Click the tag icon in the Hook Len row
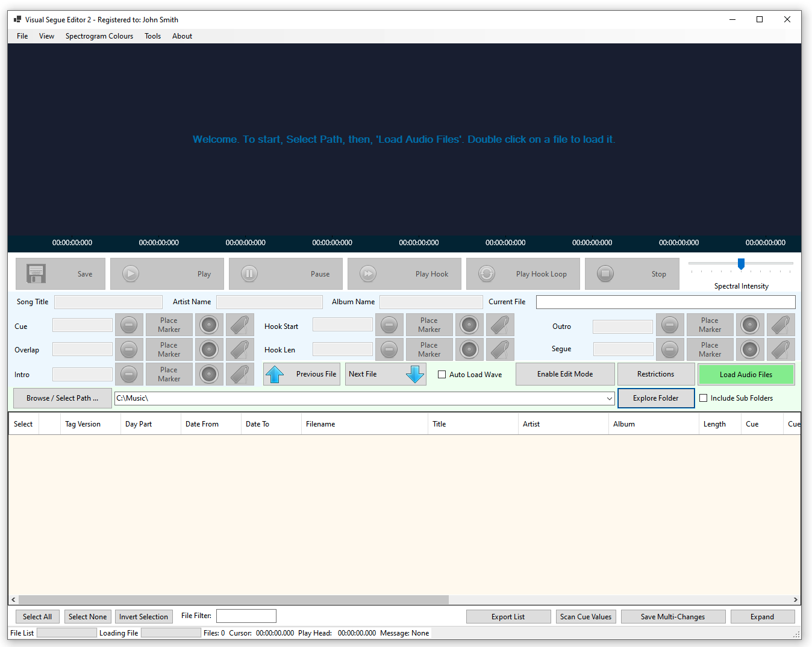The width and height of the screenshot is (812, 647). coord(500,349)
